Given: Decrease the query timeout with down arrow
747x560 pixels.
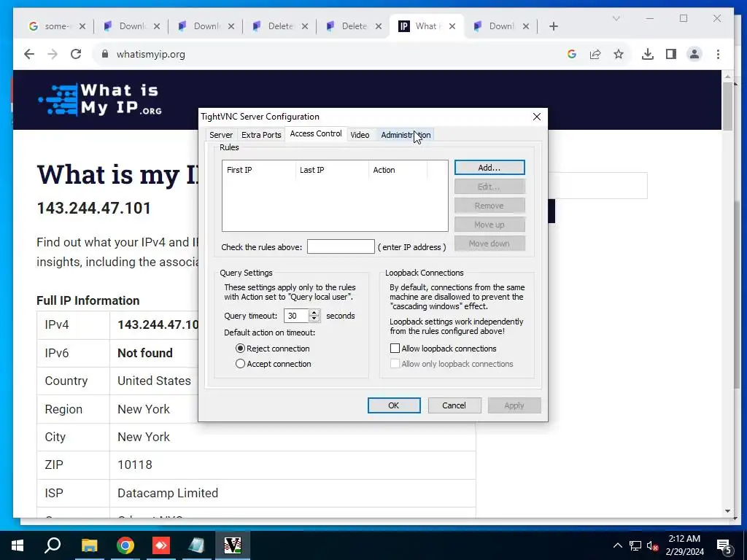Looking at the screenshot, I should (314, 319).
